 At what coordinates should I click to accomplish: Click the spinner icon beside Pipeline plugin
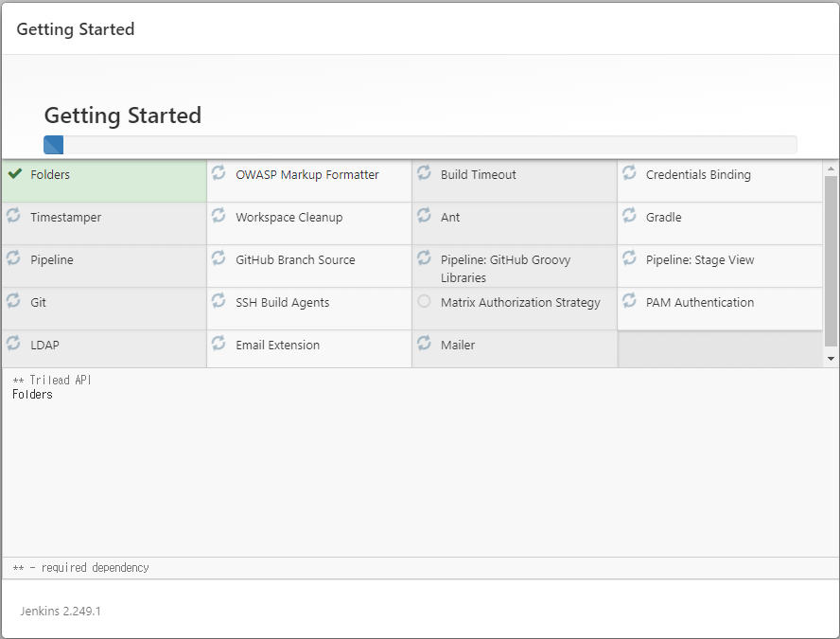(13, 257)
